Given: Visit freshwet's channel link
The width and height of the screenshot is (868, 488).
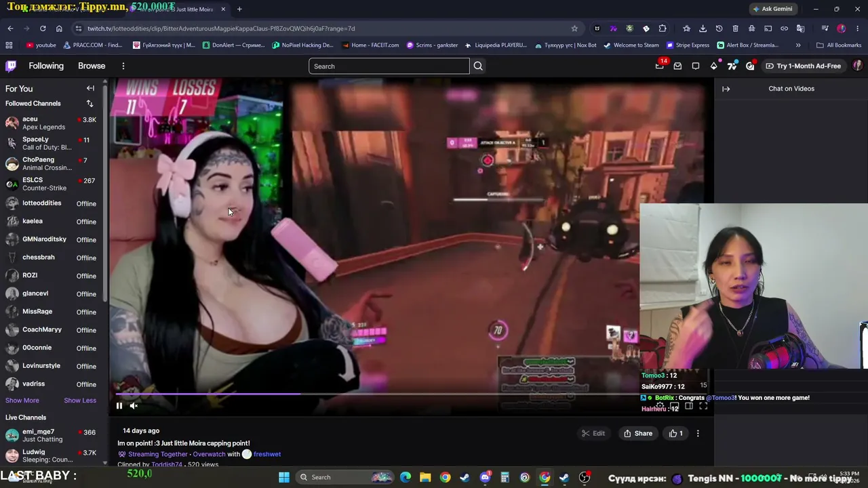Looking at the screenshot, I should pyautogui.click(x=267, y=454).
